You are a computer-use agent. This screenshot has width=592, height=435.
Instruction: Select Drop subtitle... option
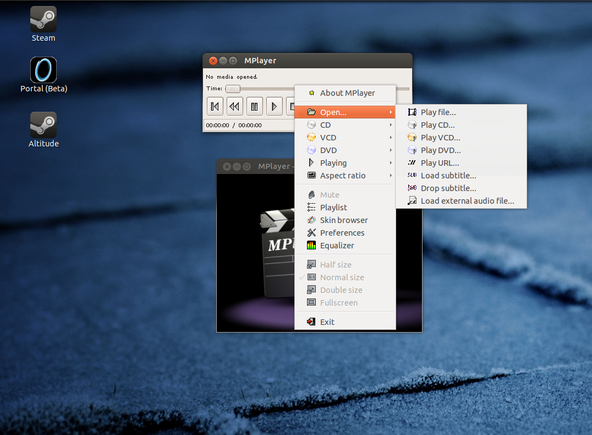pos(461,188)
